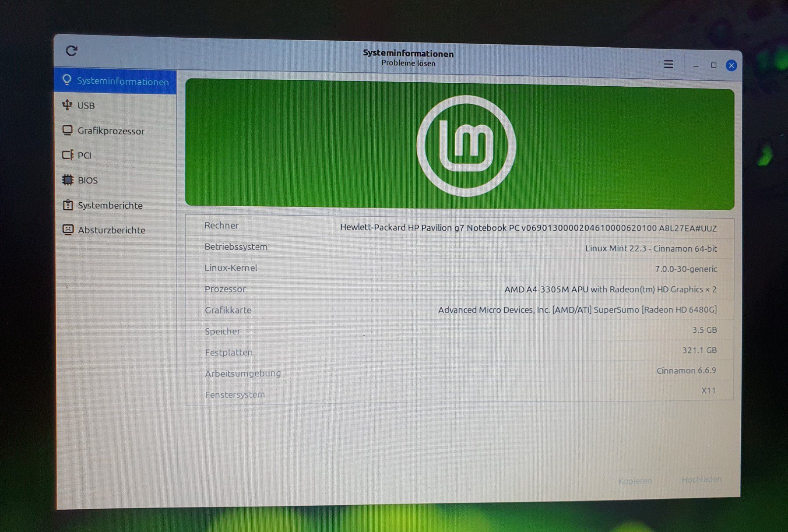Click the Grafikkarte label
Viewport: 788px width, 532px height.
pos(228,310)
